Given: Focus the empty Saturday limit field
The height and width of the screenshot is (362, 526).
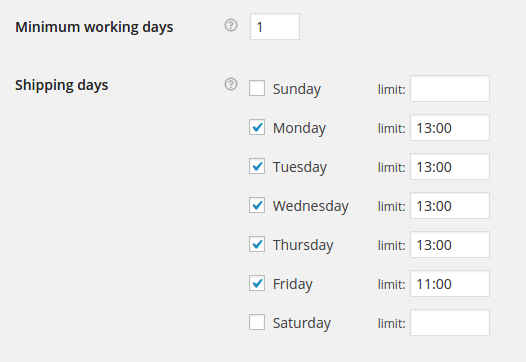Looking at the screenshot, I should (450, 322).
